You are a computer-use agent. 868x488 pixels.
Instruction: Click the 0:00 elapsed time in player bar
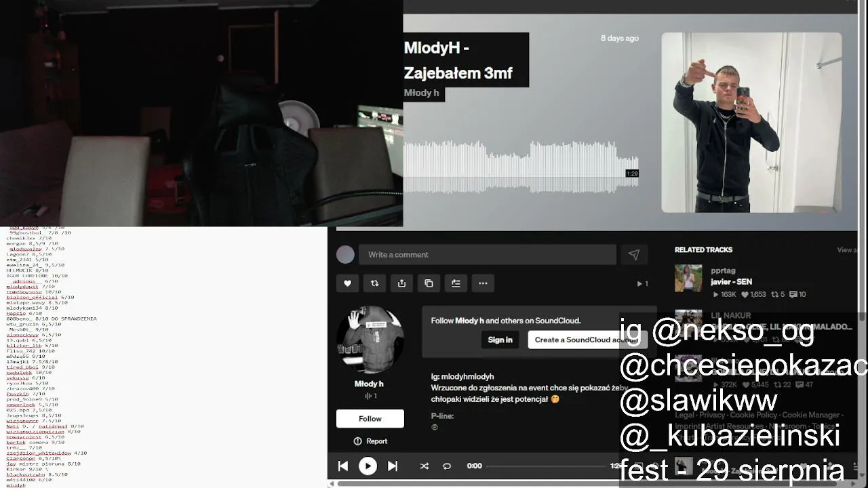475,466
